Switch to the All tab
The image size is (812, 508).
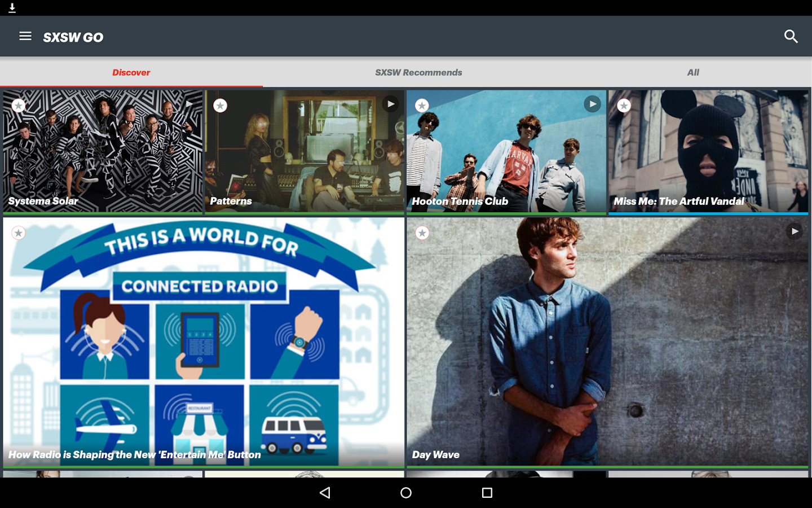pos(693,72)
